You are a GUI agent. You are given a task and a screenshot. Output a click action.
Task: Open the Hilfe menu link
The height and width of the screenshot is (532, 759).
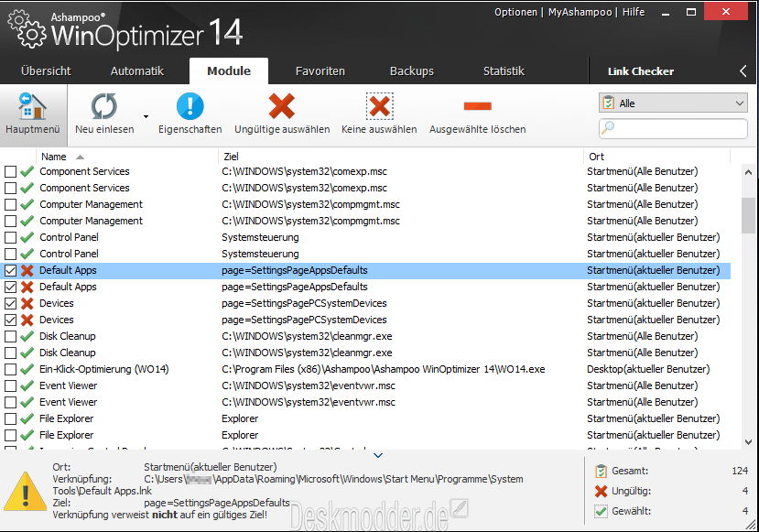tap(634, 12)
